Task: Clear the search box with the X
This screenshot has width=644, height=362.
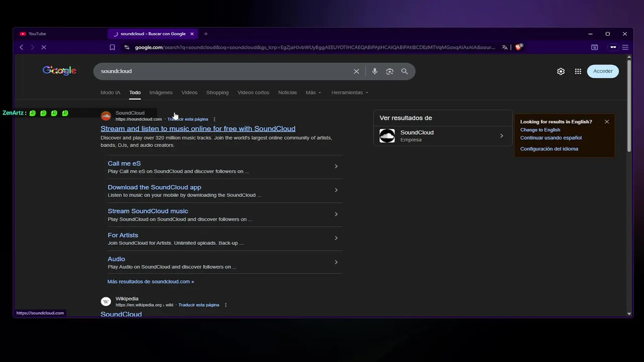Action: pos(356,71)
